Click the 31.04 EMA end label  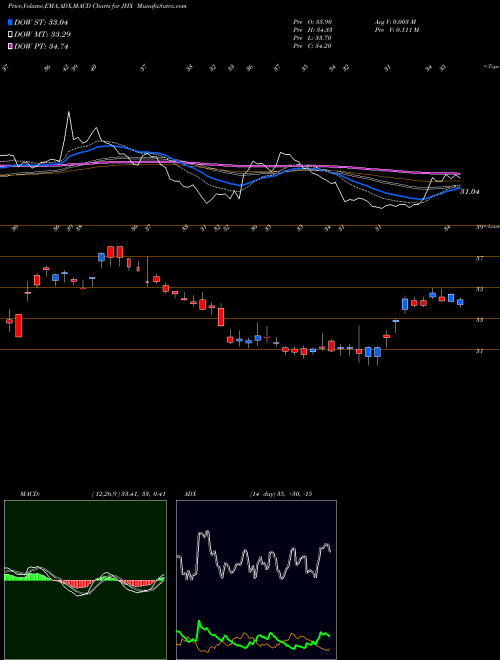[x=470, y=192]
